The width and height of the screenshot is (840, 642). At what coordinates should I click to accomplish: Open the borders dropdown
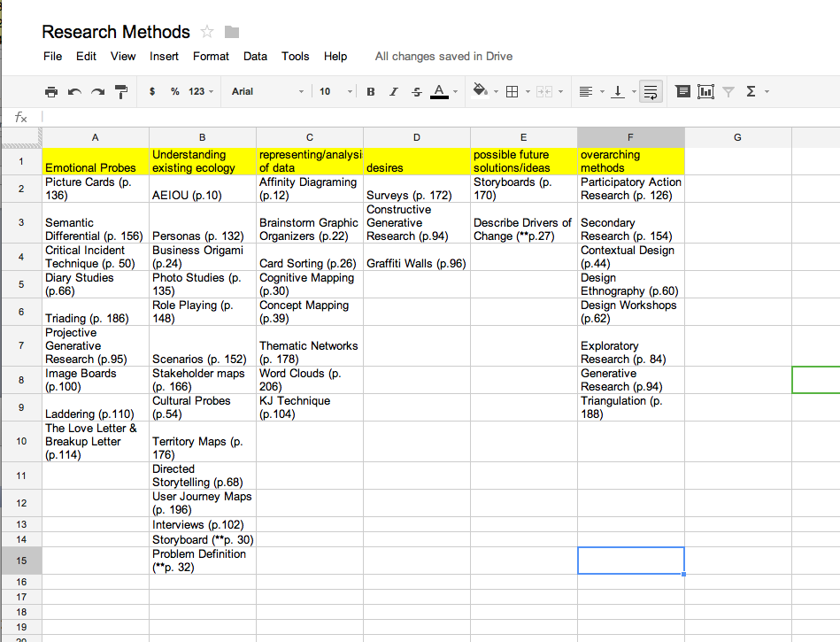pyautogui.click(x=515, y=91)
